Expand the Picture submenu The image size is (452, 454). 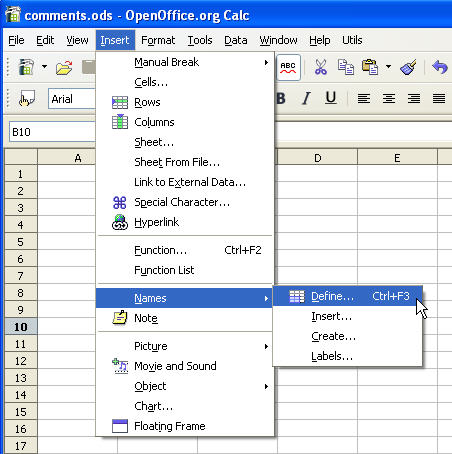pyautogui.click(x=185, y=346)
